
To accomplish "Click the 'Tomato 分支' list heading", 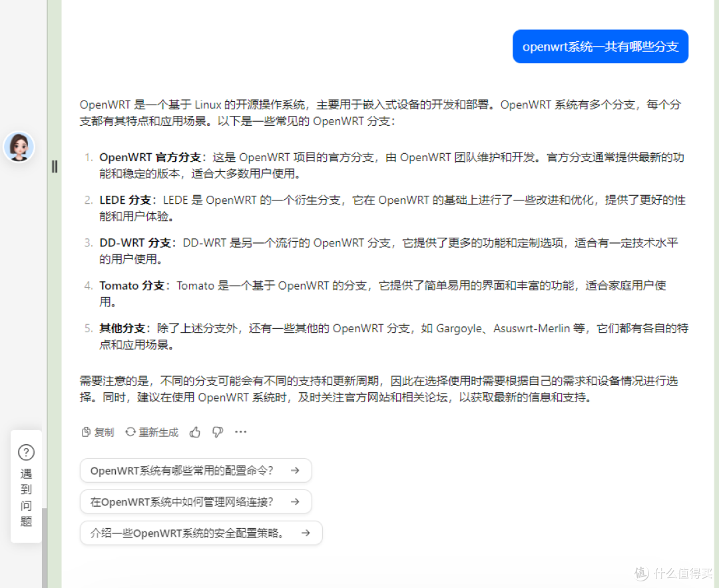I will 132,286.
